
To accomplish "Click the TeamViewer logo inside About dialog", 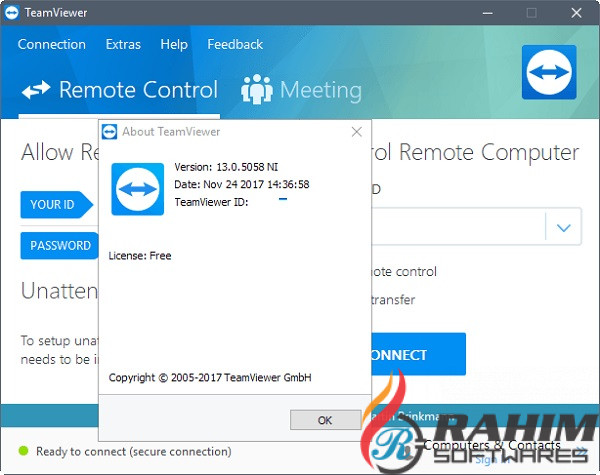I will (x=138, y=189).
